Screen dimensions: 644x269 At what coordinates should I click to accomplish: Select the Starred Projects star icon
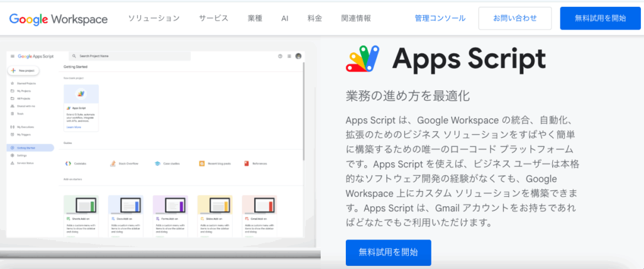coord(13,84)
